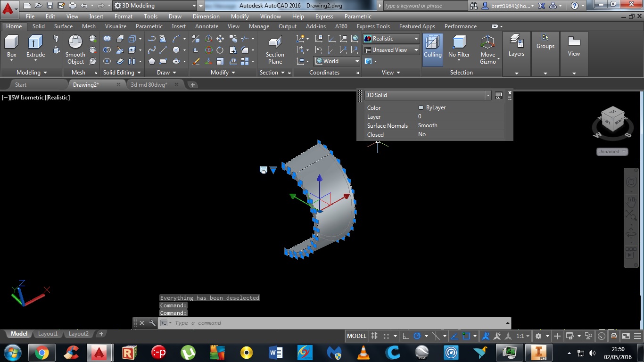Toggle snap mode in the status bar
This screenshot has width=644, height=362.
[x=387, y=336]
